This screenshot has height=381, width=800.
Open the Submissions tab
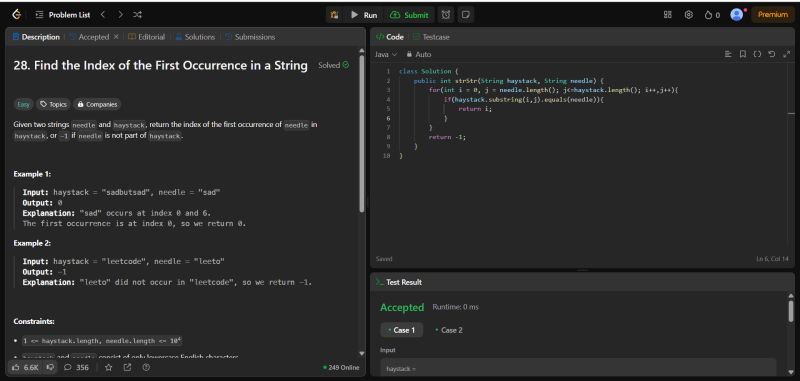(x=250, y=37)
